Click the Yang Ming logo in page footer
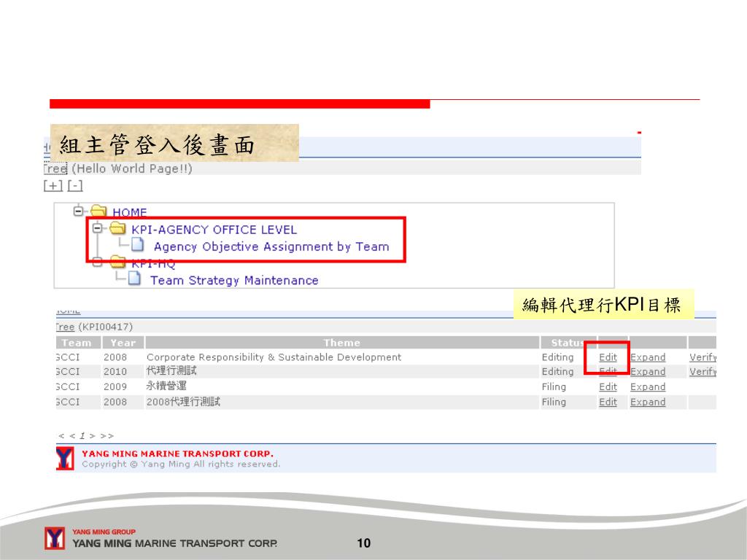 [65, 459]
